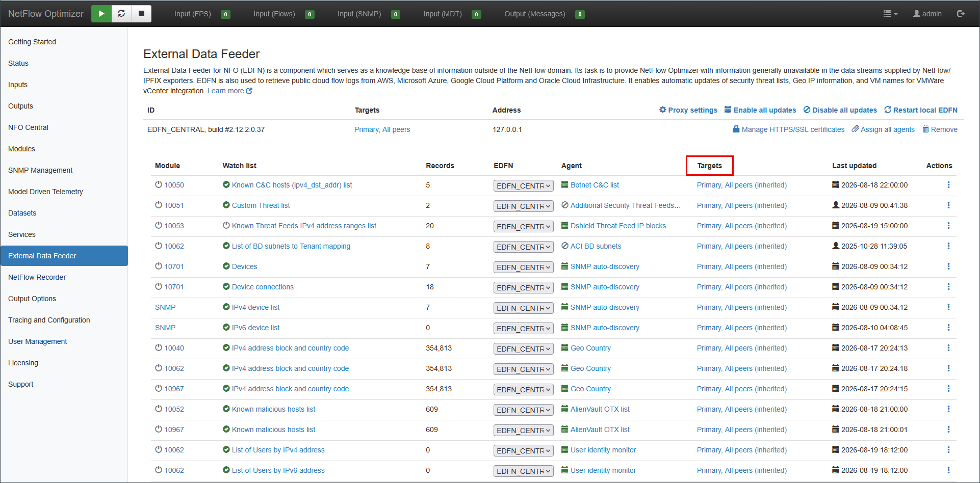Click Primary, All peers link for EDFN_CENTRAL
The width and height of the screenshot is (980, 483).
(x=382, y=129)
